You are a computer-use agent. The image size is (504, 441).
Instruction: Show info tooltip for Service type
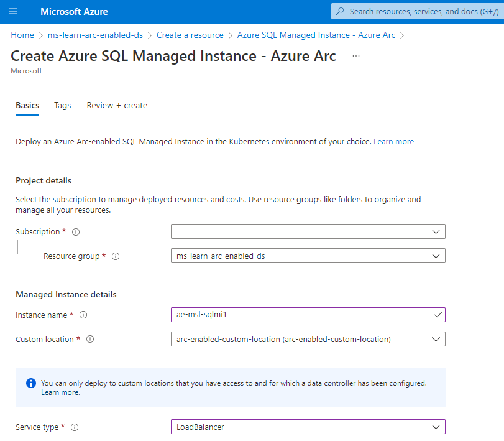click(75, 427)
